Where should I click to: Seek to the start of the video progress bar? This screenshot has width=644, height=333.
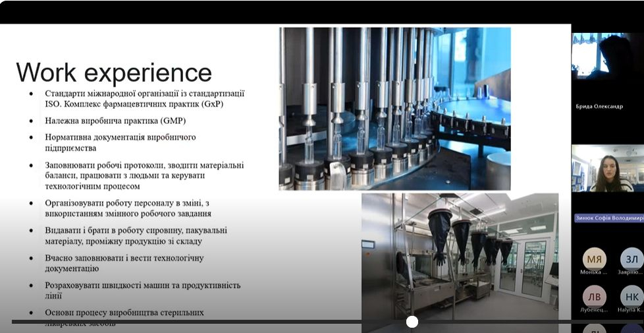click(13, 322)
